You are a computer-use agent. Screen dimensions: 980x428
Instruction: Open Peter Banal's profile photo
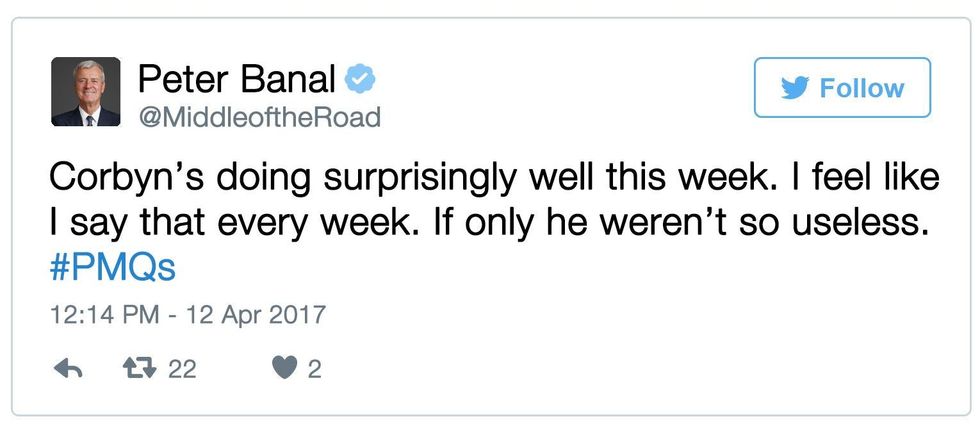pyautogui.click(x=85, y=92)
